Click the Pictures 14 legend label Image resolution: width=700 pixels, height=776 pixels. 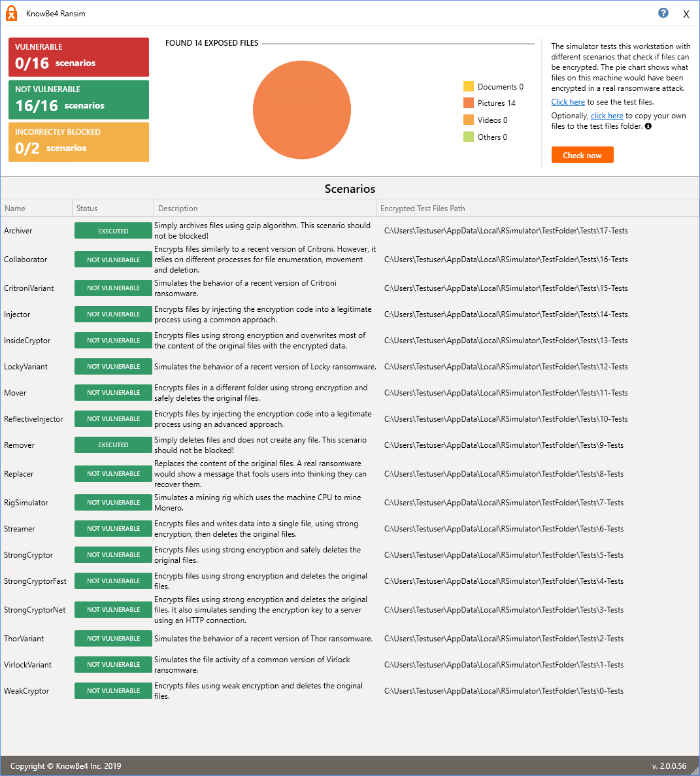pos(496,103)
